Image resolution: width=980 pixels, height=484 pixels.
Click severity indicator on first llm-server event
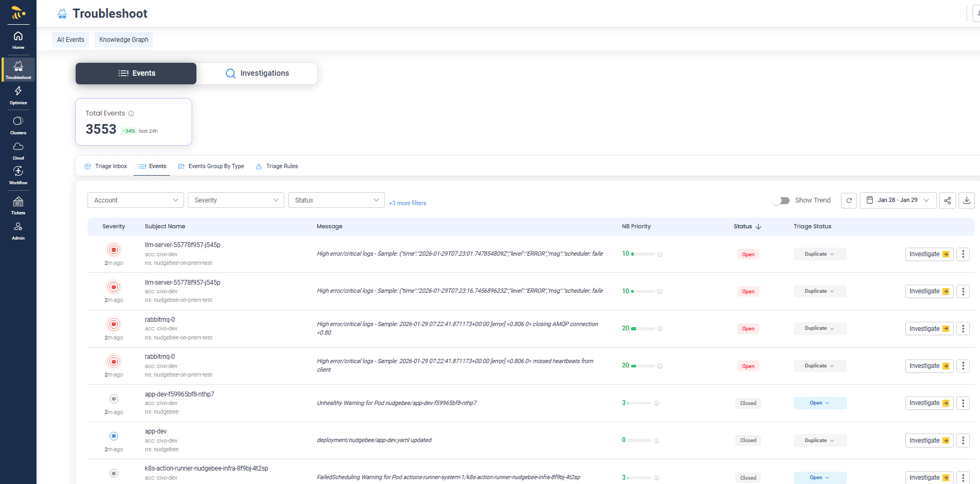coord(113,249)
